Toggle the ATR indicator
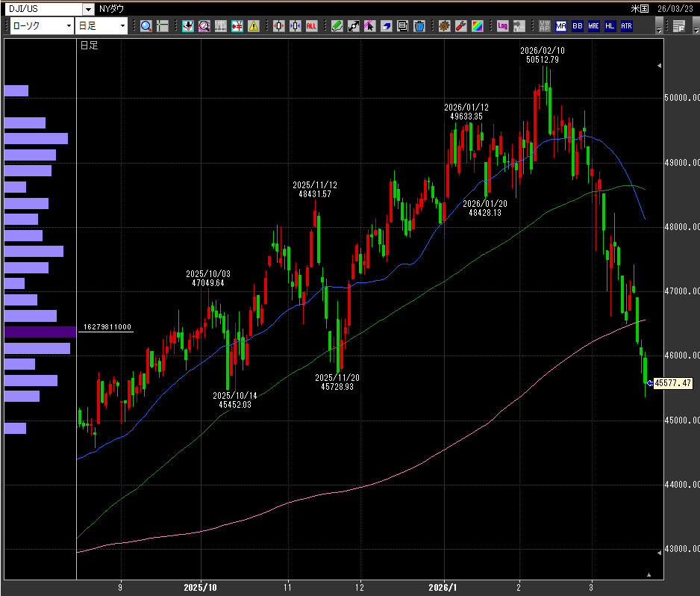Screen dimensions: 700x596 click(626, 26)
